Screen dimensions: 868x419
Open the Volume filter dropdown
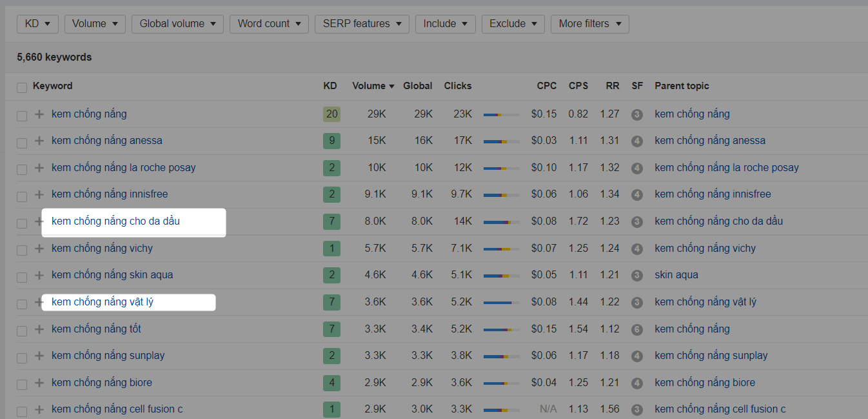pos(95,24)
